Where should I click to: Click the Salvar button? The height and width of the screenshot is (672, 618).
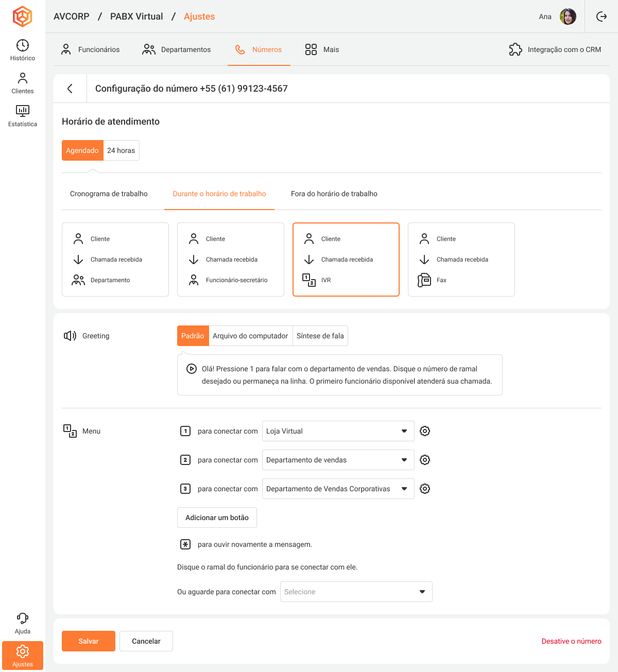coord(89,641)
